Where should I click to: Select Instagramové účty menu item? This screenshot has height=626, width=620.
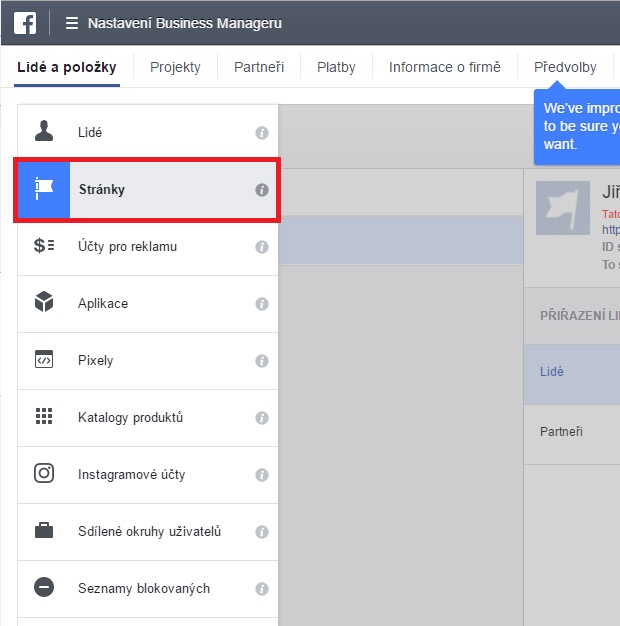pyautogui.click(x=148, y=475)
